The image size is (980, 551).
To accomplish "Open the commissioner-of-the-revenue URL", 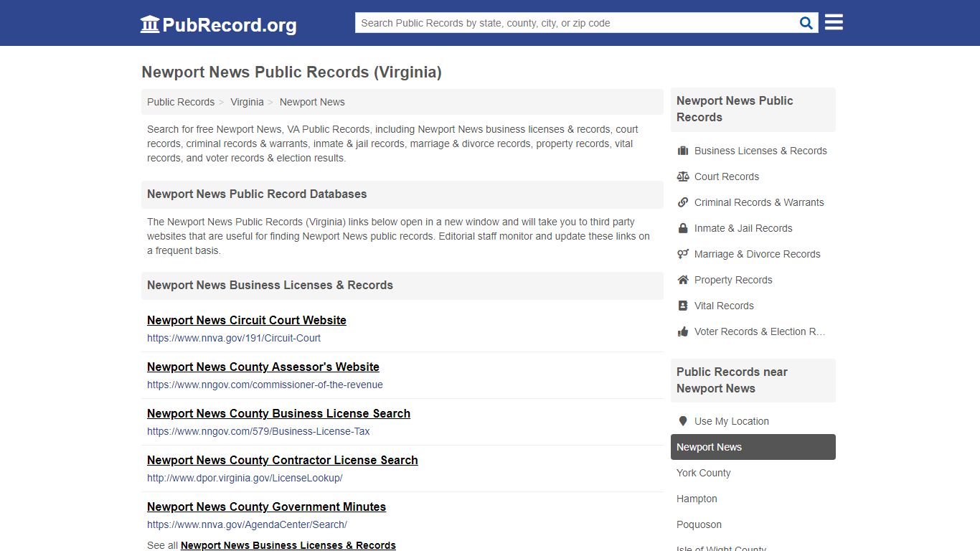I will click(x=265, y=385).
